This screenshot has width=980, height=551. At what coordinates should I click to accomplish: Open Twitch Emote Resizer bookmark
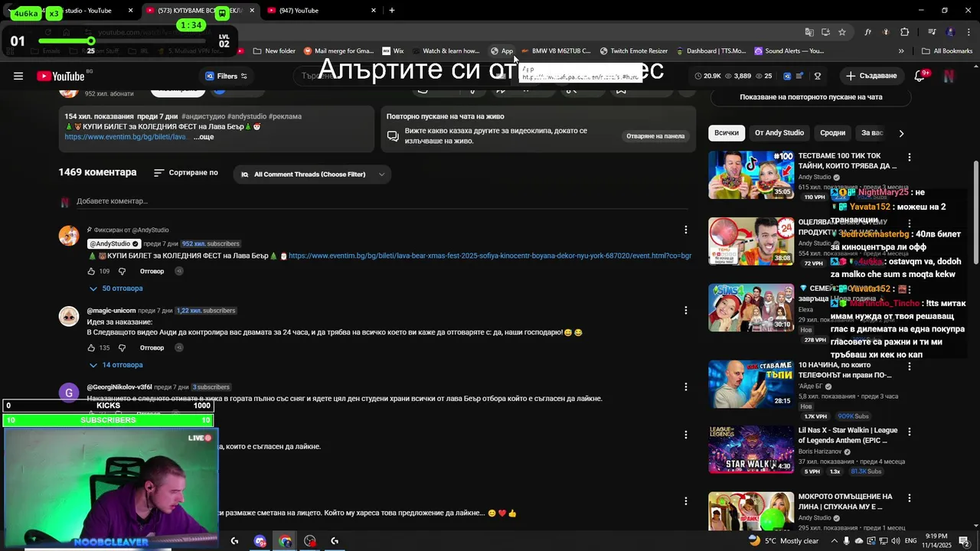pos(634,51)
